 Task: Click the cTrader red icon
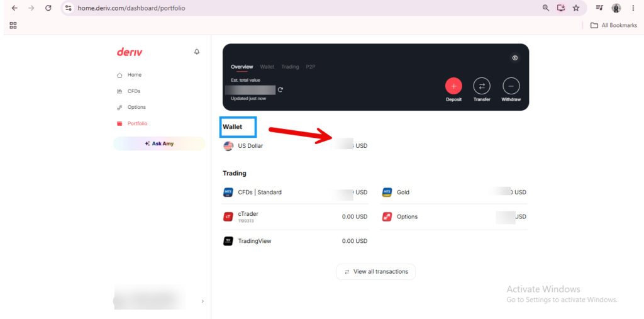[228, 216]
